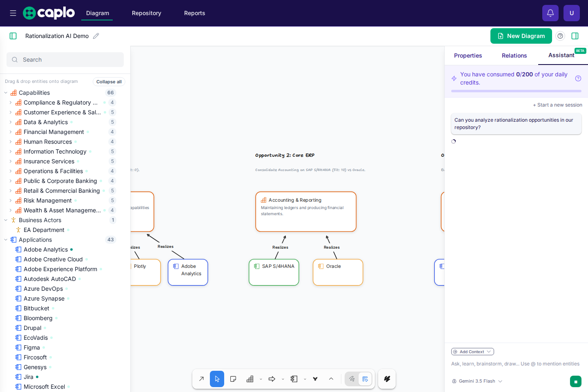Select Adobe Analytics diagram node
Viewport: 588px width, 392px height.
(x=188, y=272)
